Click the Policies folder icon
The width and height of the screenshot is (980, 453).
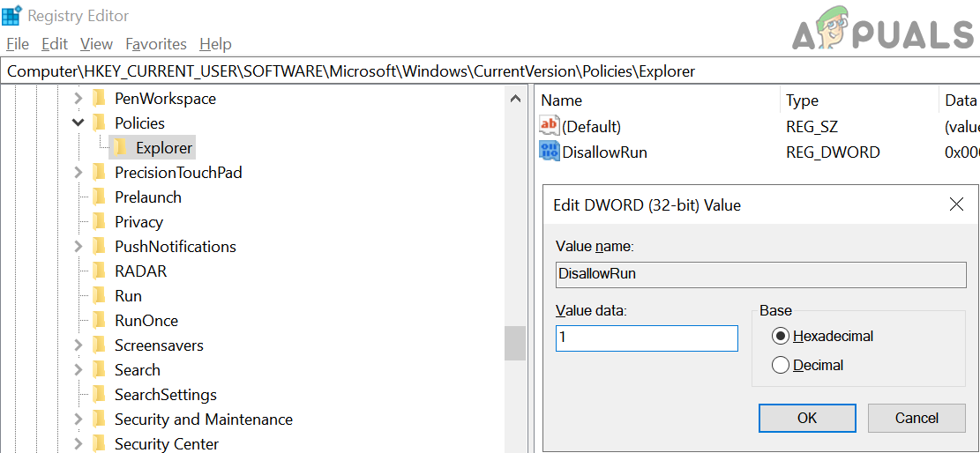click(x=99, y=123)
